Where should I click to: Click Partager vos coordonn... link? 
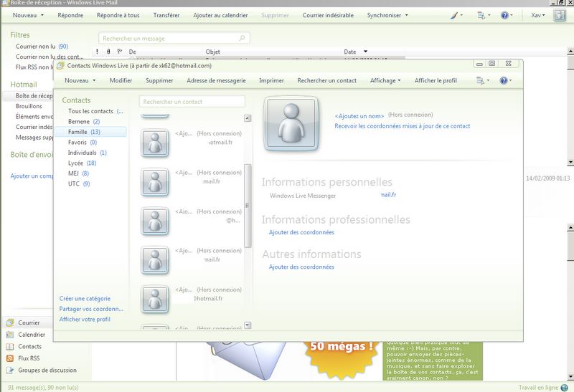click(91, 309)
